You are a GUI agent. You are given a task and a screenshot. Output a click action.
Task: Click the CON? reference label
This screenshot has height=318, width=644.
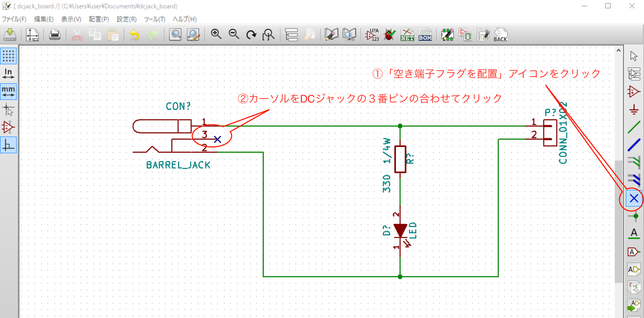(x=178, y=106)
